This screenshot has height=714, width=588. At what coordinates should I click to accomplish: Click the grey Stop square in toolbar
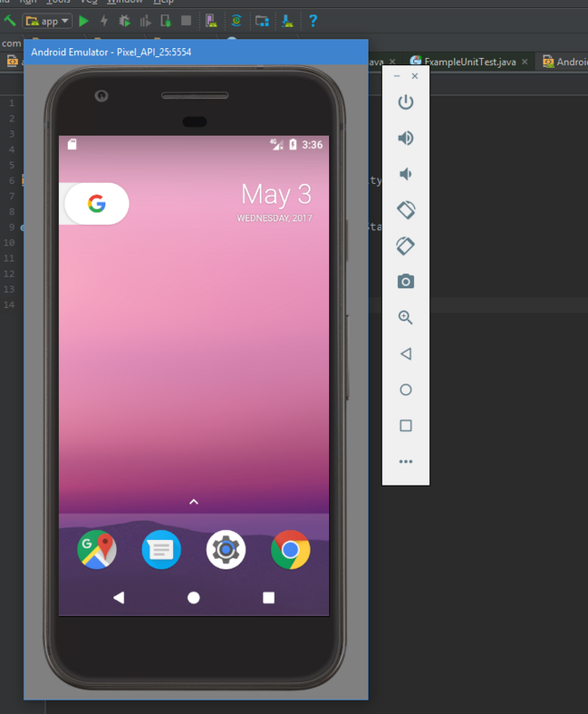(x=186, y=21)
